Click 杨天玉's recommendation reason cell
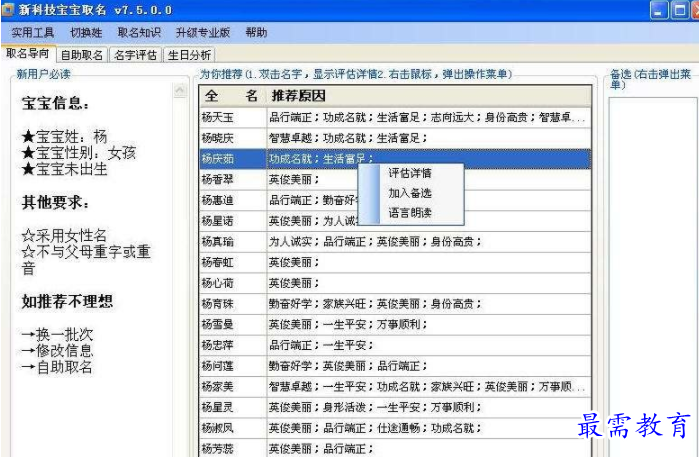 429,117
